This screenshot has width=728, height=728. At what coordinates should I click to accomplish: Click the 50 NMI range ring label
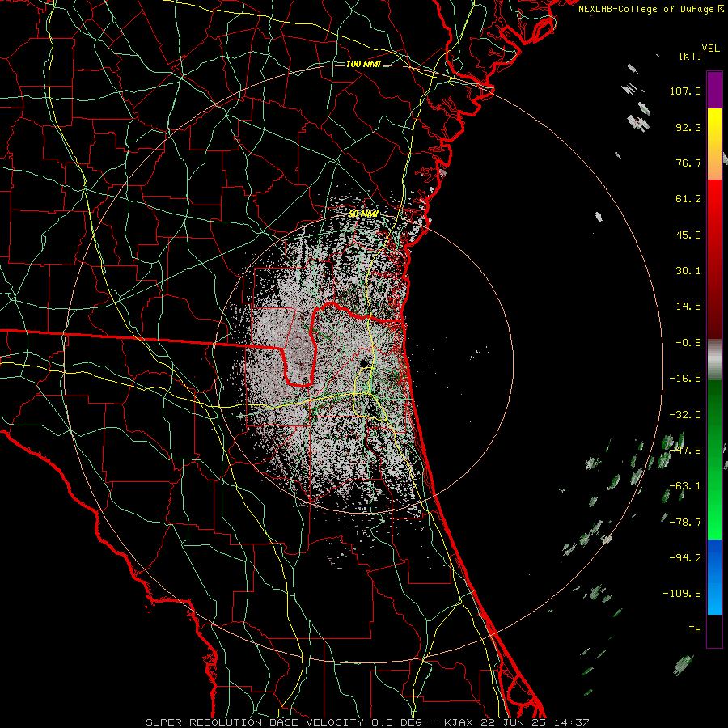click(363, 214)
